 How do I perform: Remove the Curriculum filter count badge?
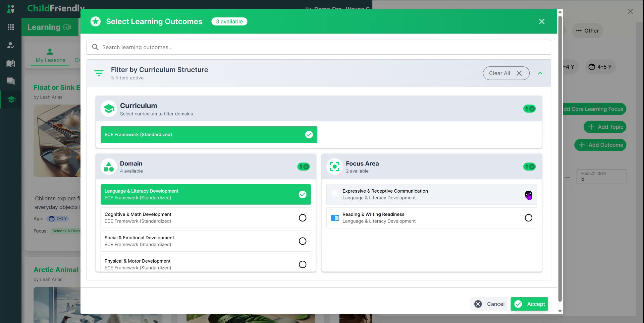(x=529, y=109)
